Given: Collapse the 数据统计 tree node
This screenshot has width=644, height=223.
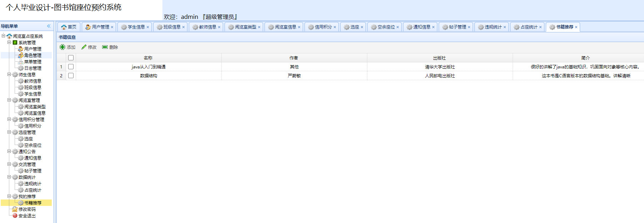Looking at the screenshot, I should (x=9, y=177).
